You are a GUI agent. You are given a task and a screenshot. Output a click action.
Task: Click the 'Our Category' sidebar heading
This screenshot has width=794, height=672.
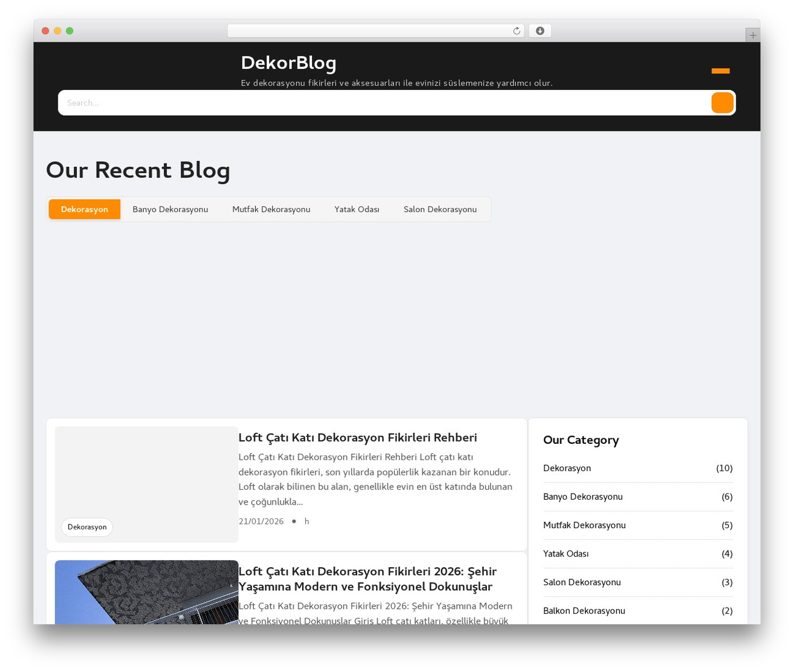pos(581,440)
